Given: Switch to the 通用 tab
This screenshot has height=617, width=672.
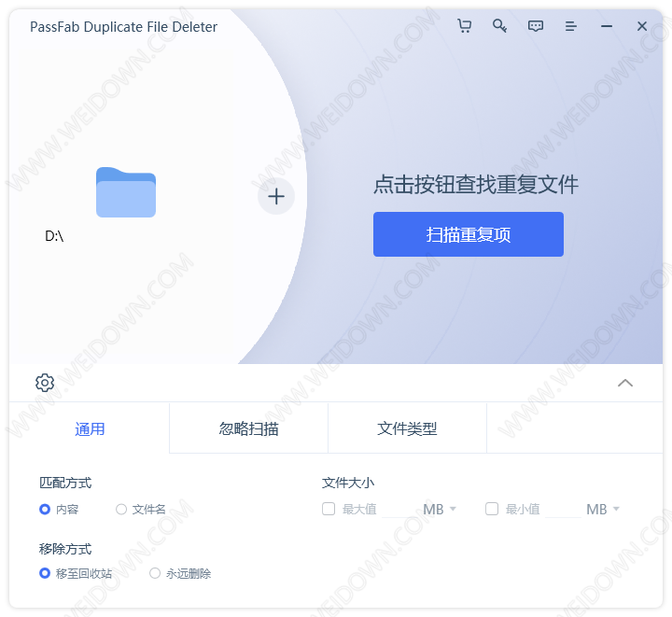Looking at the screenshot, I should (90, 428).
